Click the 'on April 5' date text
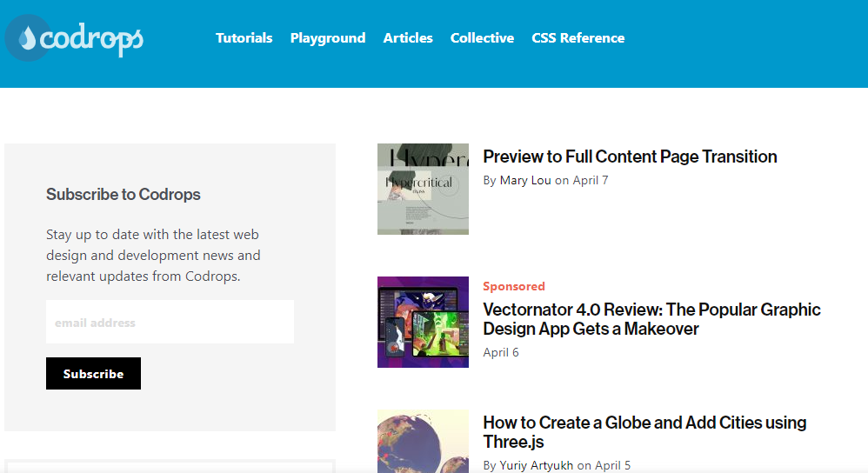 [604, 466]
